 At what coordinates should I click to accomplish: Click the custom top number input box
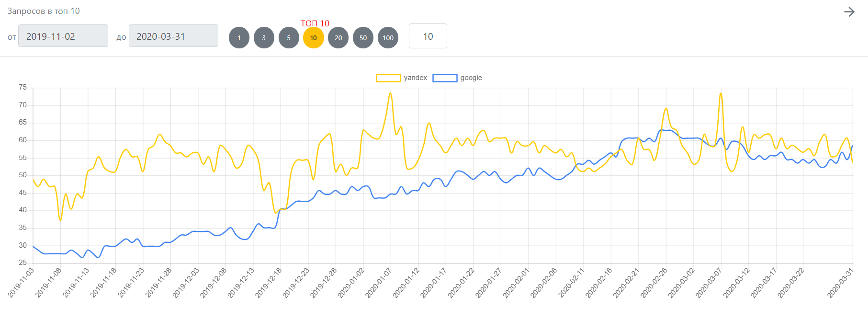(x=428, y=36)
